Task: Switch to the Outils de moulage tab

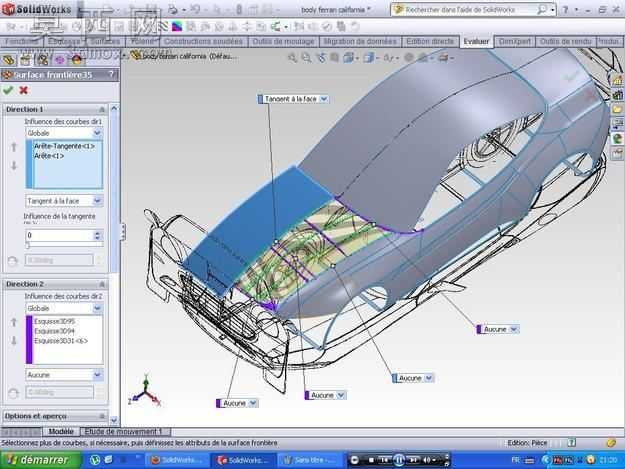Action: pos(283,41)
